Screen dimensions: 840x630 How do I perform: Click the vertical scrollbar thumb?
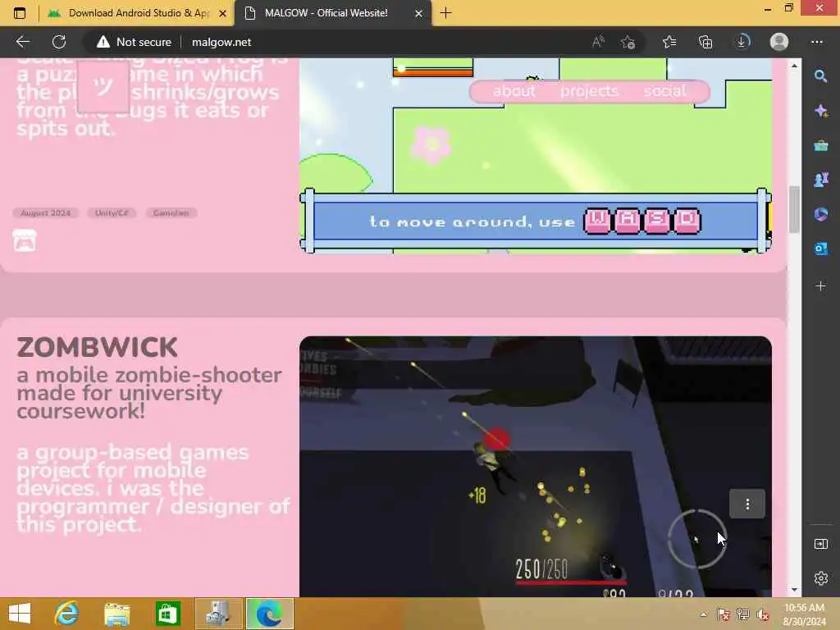(794, 209)
